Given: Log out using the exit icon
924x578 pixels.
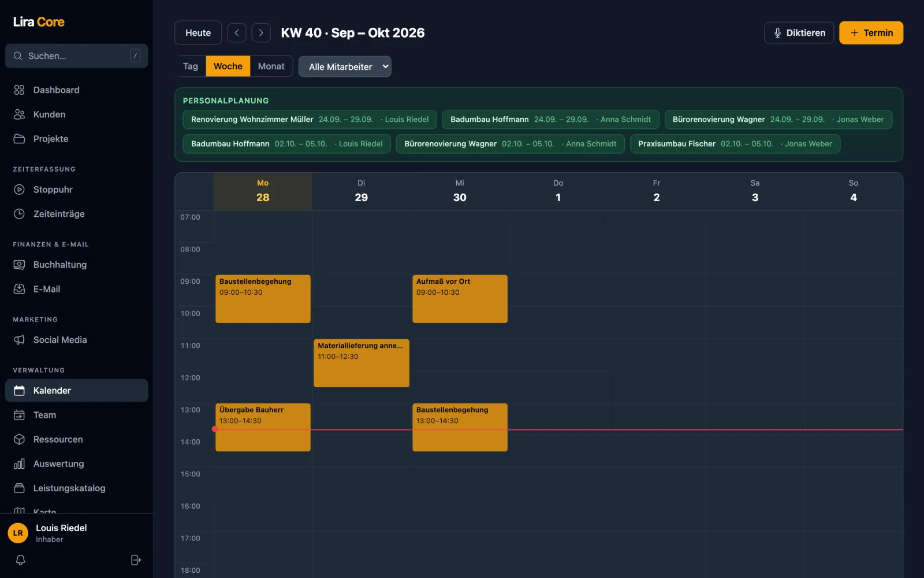Looking at the screenshot, I should click(136, 560).
